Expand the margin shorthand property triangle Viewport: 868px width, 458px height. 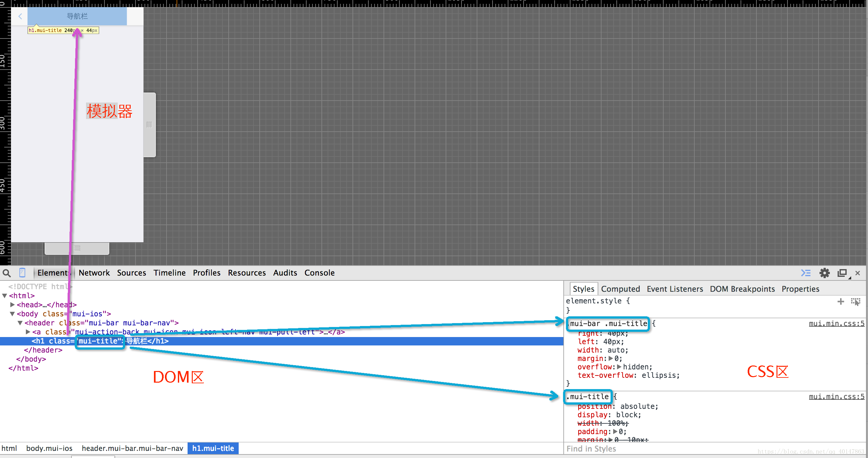pos(610,359)
